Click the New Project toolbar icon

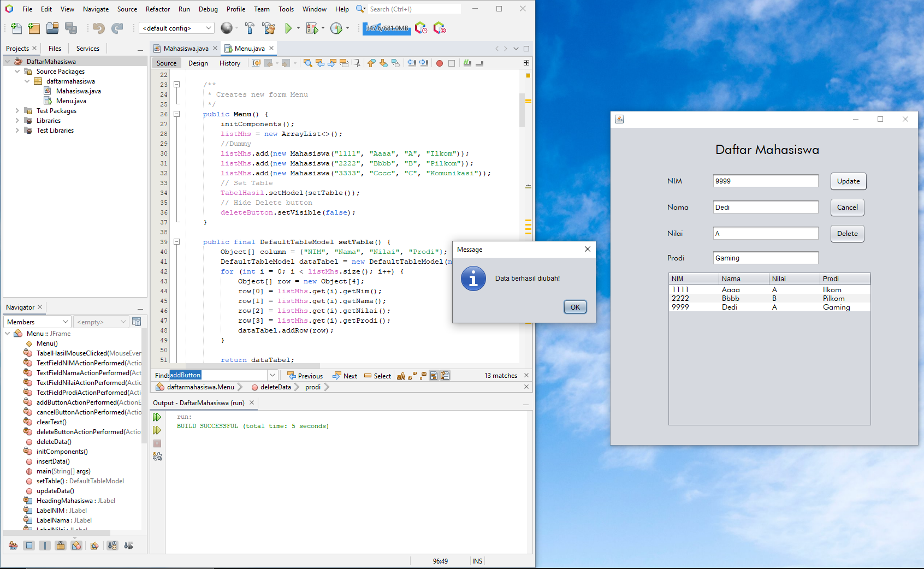[x=34, y=28]
